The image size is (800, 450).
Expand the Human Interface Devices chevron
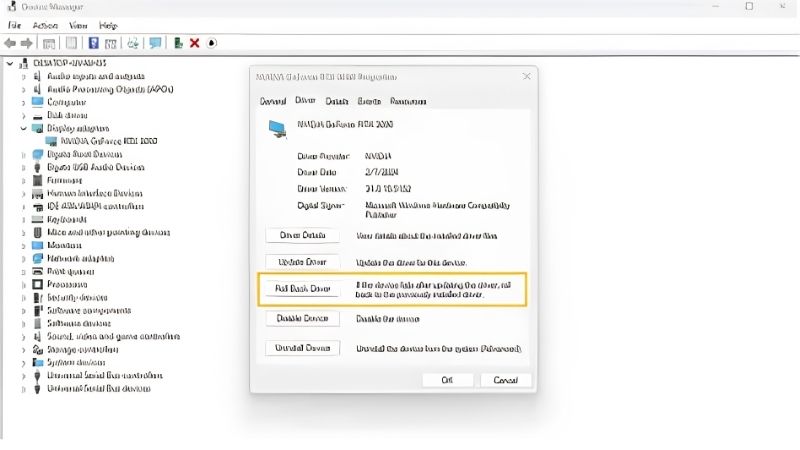(x=23, y=193)
